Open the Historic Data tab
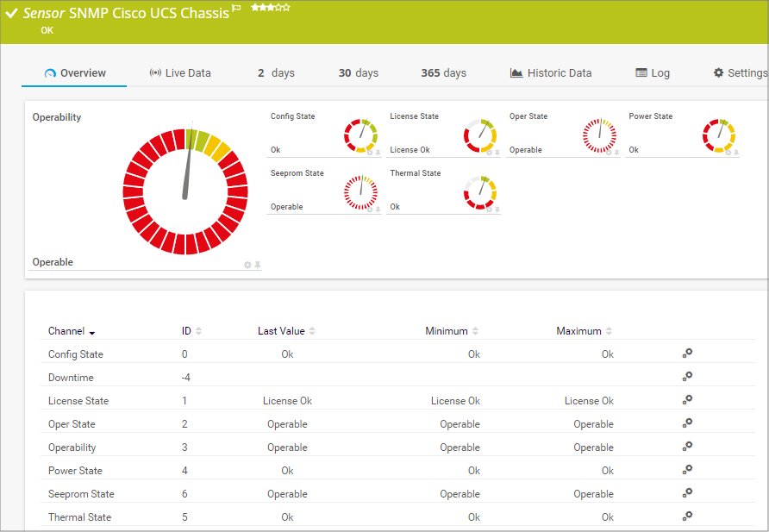The image size is (769, 532). click(551, 73)
